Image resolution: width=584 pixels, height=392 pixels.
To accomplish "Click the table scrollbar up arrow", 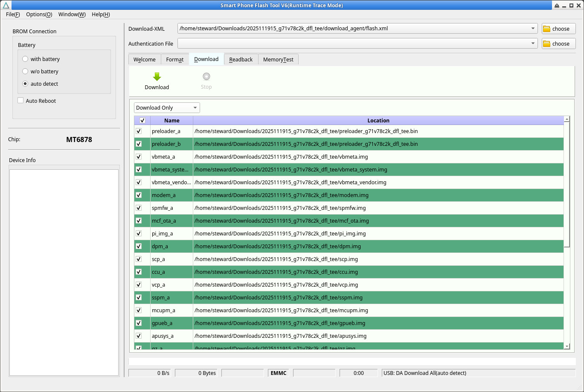I will pyautogui.click(x=567, y=120).
